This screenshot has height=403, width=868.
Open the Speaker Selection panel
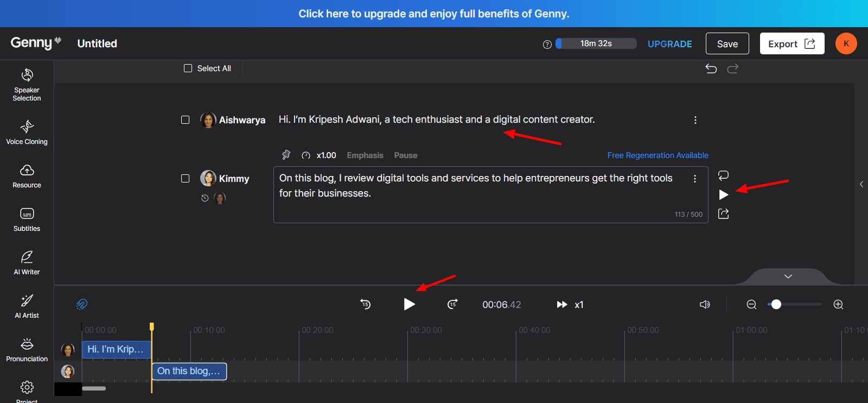(27, 85)
